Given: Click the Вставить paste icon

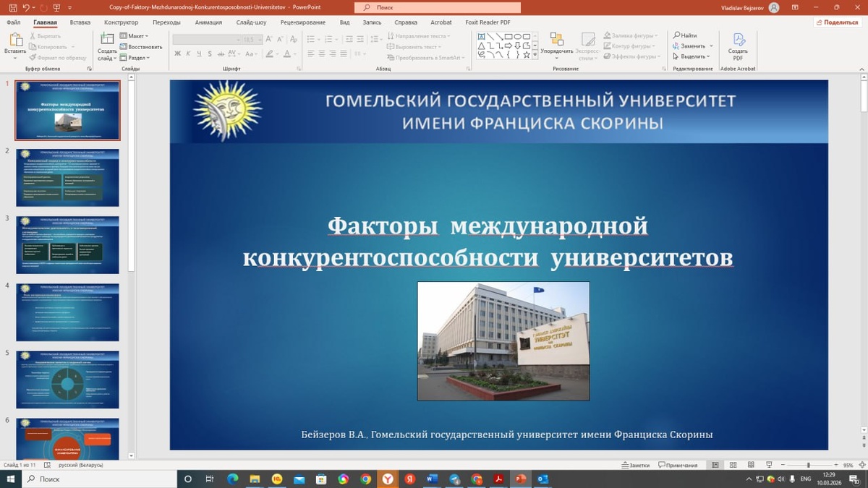Looking at the screenshot, I should (16, 39).
